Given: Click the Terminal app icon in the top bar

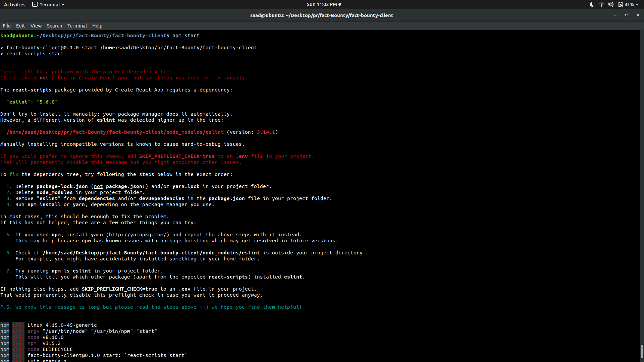Looking at the screenshot, I should (x=35, y=4).
